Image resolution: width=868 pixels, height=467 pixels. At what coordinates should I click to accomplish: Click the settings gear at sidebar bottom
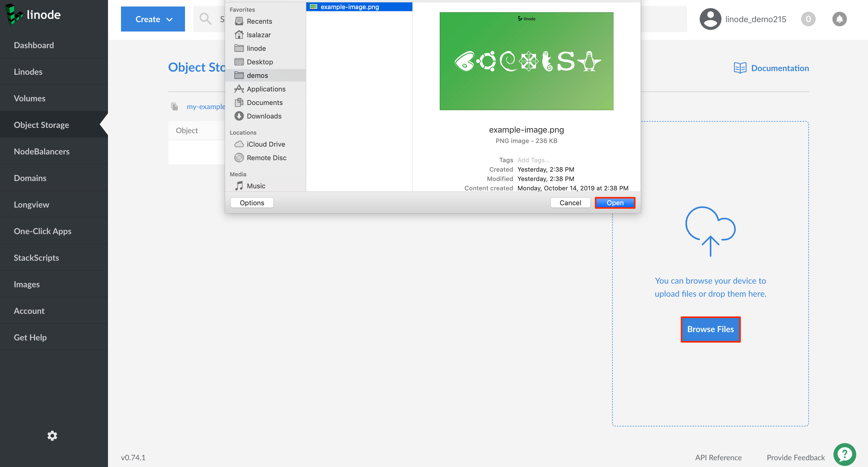[x=52, y=436]
